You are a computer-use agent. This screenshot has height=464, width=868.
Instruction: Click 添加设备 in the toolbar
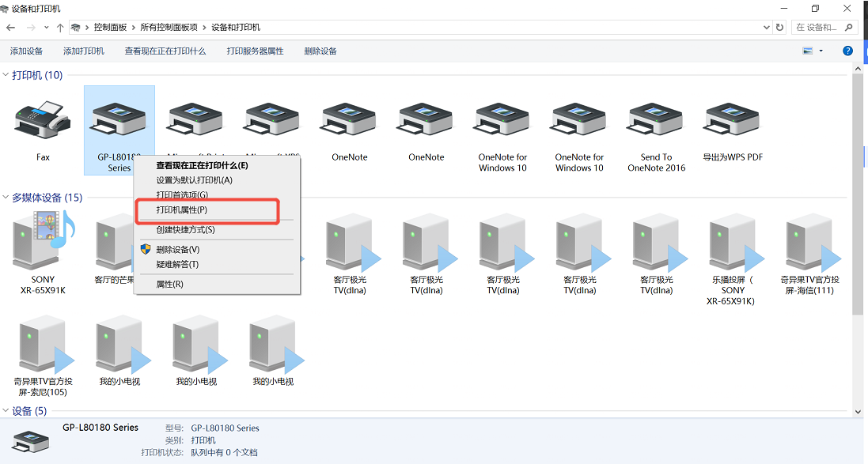(x=26, y=51)
